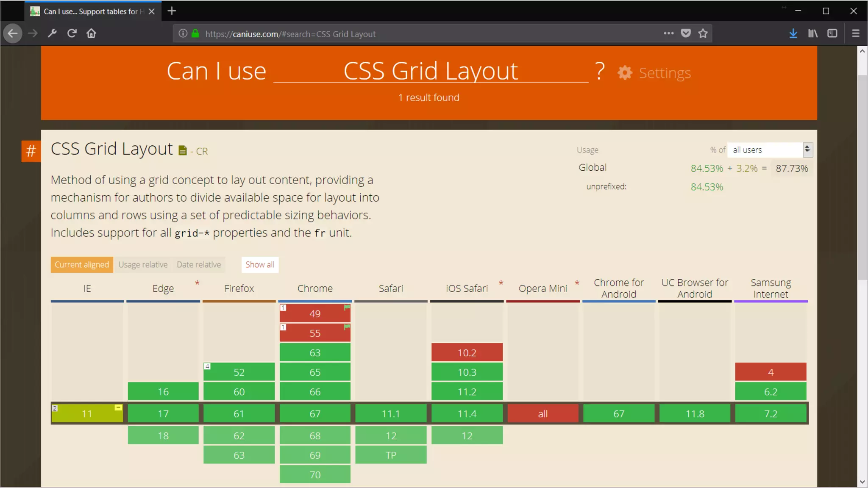Open page actions three-dot menu

(x=668, y=33)
